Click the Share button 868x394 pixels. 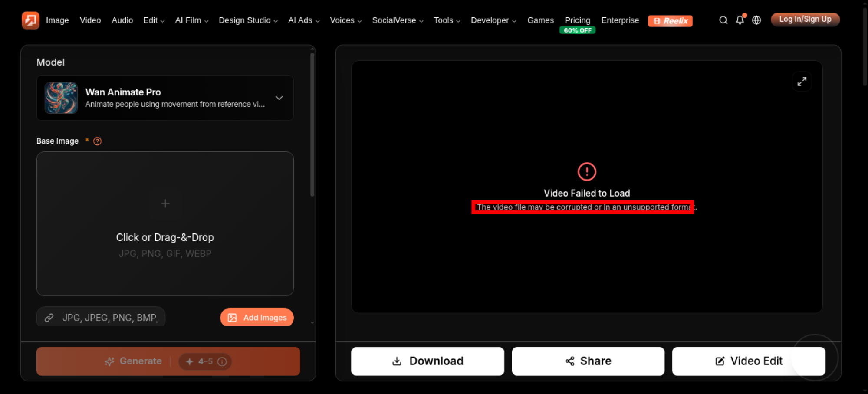coord(588,361)
